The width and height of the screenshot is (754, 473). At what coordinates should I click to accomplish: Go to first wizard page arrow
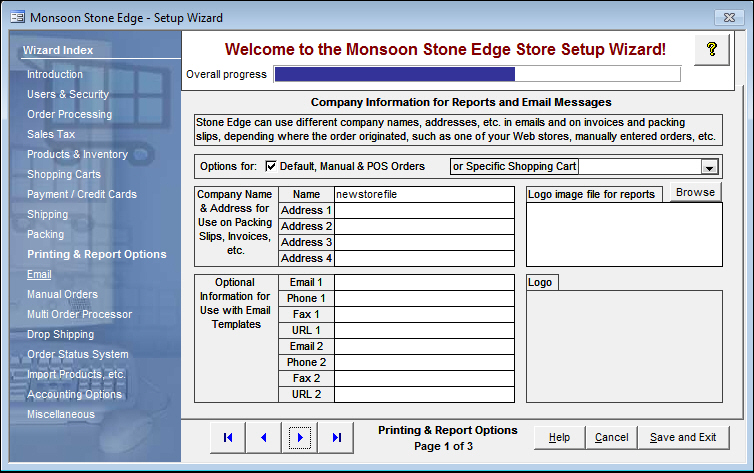coord(228,437)
